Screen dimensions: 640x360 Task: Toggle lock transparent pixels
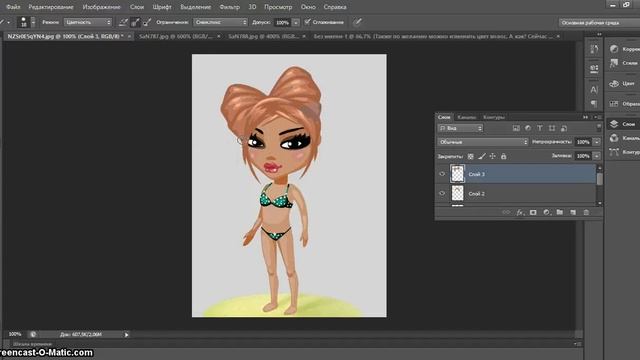(x=471, y=156)
